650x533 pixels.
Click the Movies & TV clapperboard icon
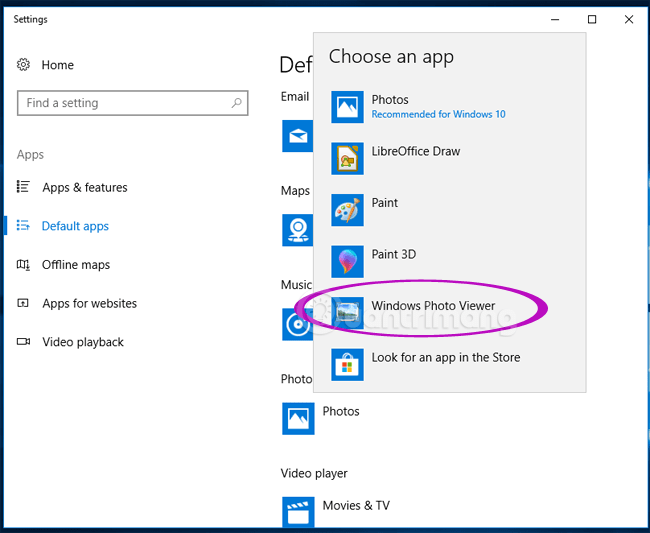(x=298, y=512)
